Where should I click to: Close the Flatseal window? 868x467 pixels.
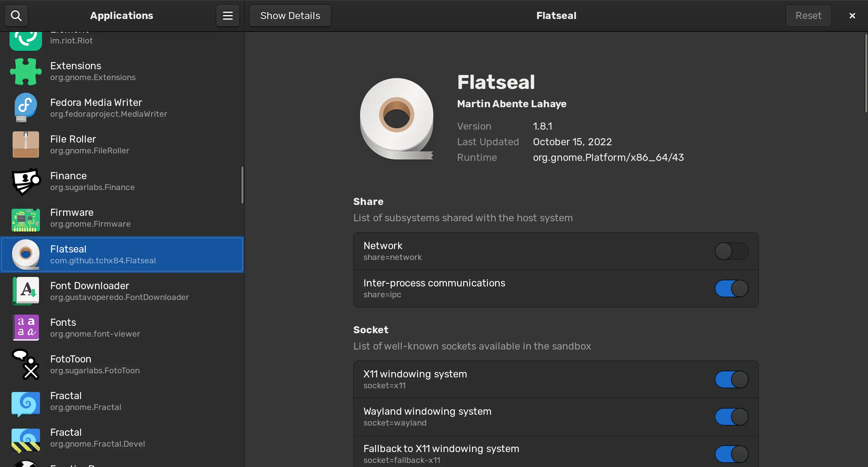pos(852,16)
